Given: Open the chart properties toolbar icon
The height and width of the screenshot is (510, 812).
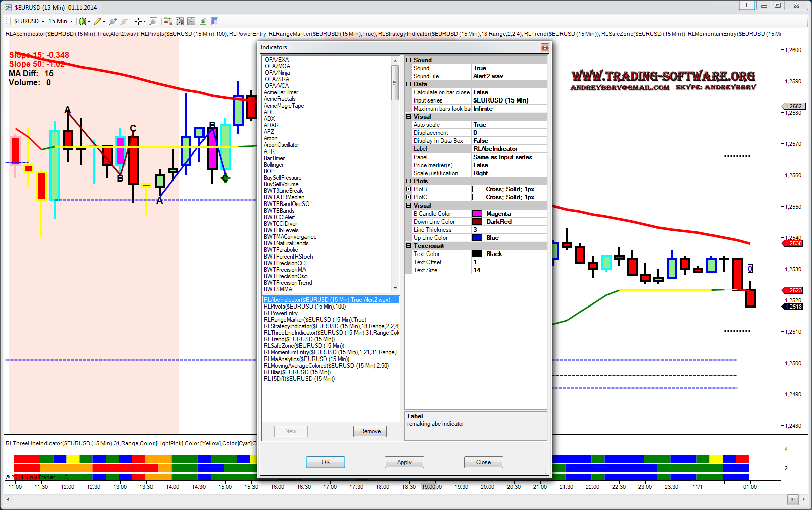Looking at the screenshot, I should [x=215, y=21].
